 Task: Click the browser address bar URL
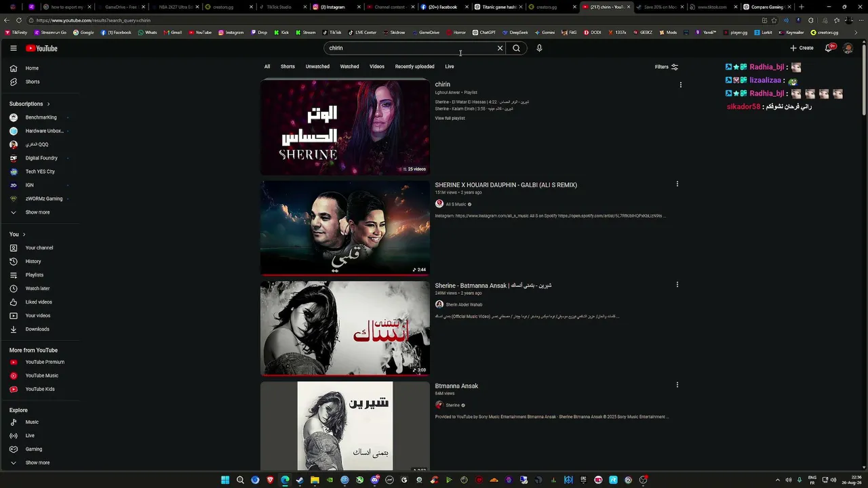[x=94, y=20]
